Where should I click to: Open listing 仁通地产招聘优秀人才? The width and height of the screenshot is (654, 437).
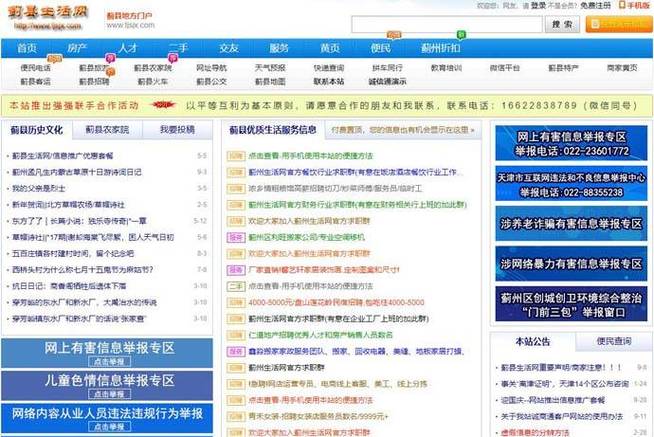[320, 335]
